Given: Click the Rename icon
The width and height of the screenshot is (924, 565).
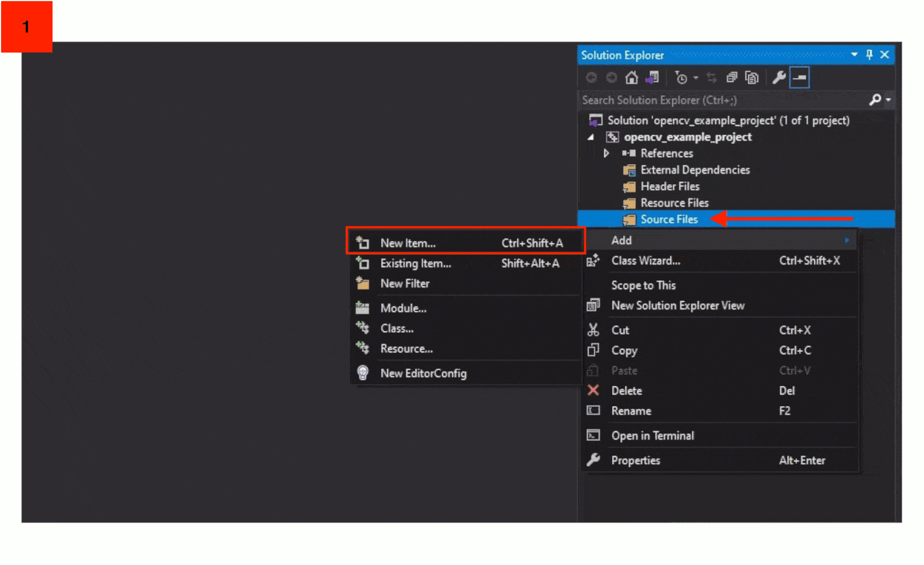Looking at the screenshot, I should click(x=593, y=410).
